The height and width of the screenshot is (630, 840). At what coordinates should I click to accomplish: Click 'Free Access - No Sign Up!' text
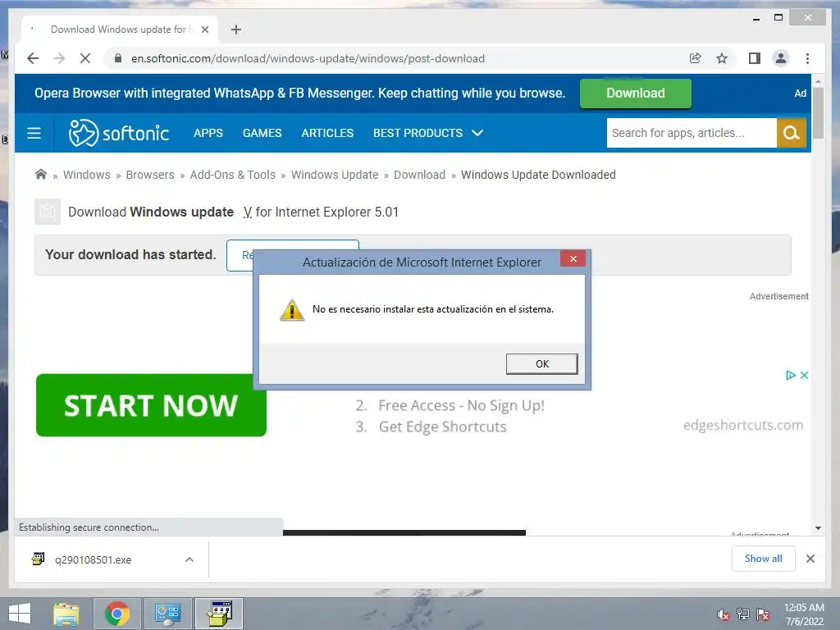pos(461,405)
